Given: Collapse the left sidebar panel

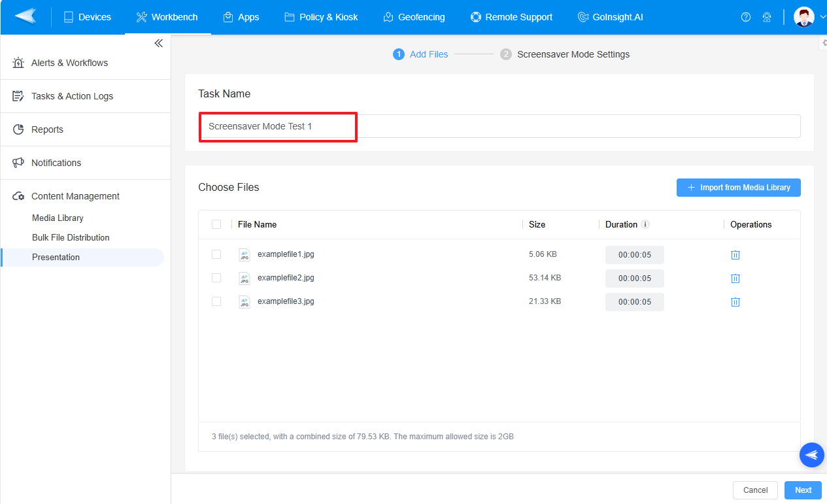Looking at the screenshot, I should [158, 42].
